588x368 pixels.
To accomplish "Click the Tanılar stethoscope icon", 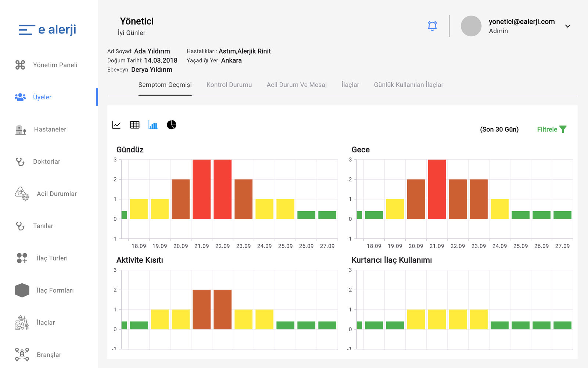I will [20, 226].
